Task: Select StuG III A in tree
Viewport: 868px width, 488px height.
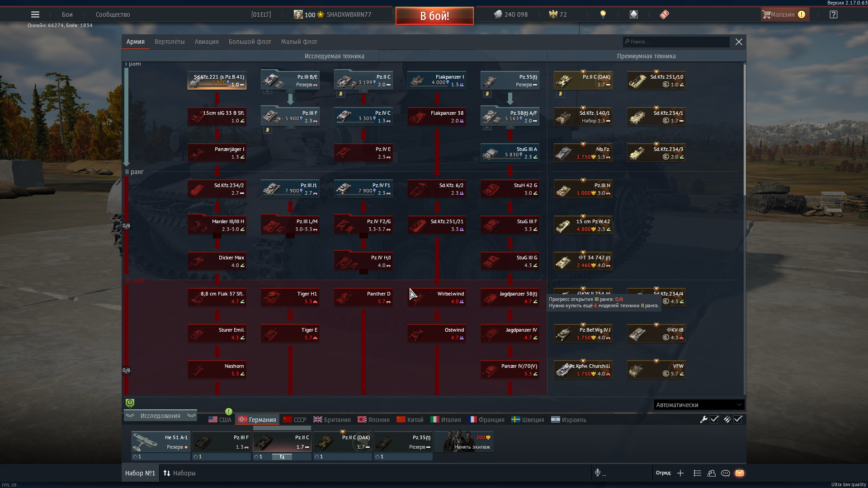Action: pyautogui.click(x=510, y=153)
